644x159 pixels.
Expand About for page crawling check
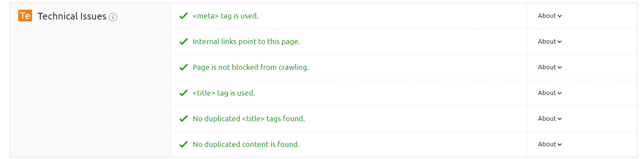pos(550,67)
